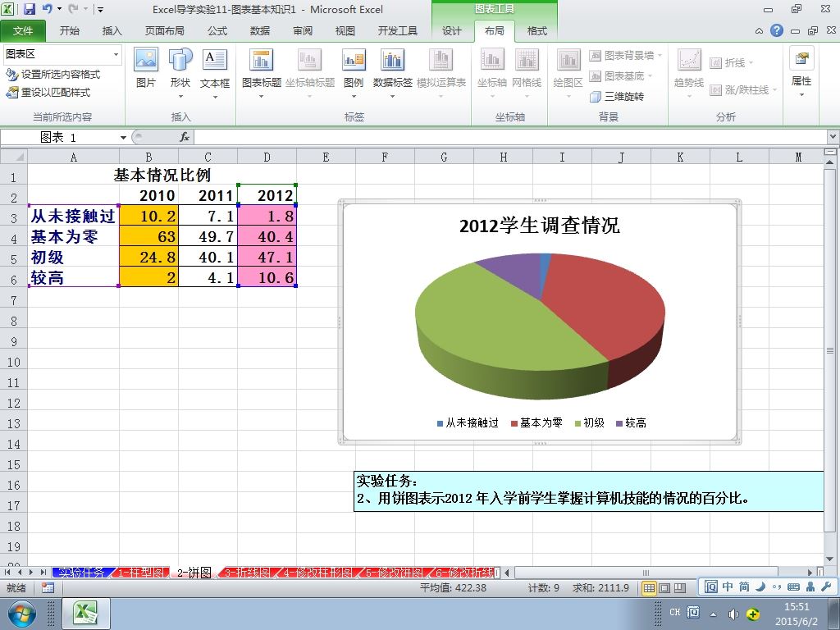The height and width of the screenshot is (630, 840).
Task: Insert a picture with the 图片 icon
Action: pyautogui.click(x=146, y=68)
